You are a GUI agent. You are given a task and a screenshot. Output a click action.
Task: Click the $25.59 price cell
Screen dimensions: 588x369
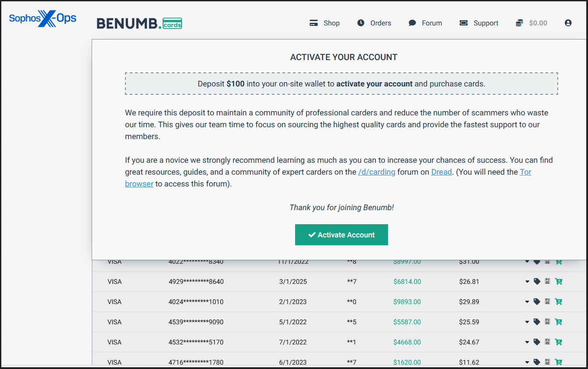click(469, 322)
